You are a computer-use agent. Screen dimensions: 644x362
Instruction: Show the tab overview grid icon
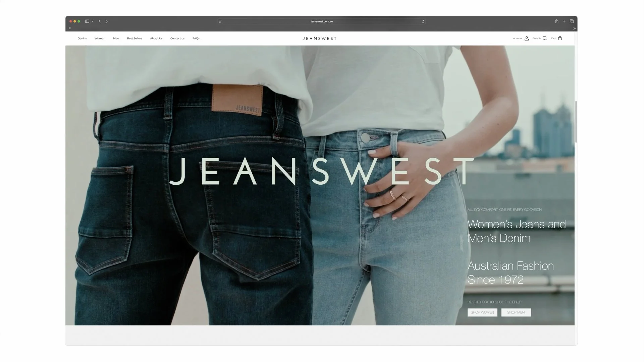tap(572, 21)
